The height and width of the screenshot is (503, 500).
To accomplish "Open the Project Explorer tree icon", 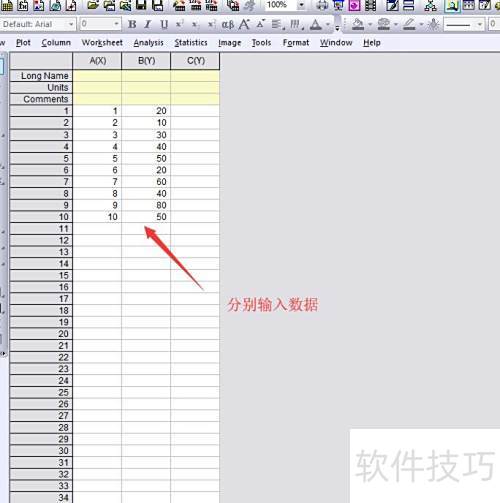I will [x=431, y=5].
